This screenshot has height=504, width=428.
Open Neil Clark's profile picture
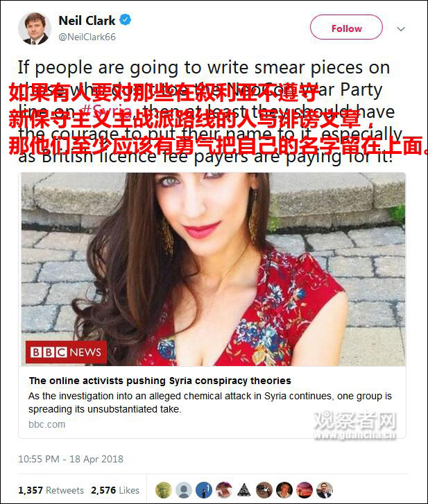tap(35, 28)
